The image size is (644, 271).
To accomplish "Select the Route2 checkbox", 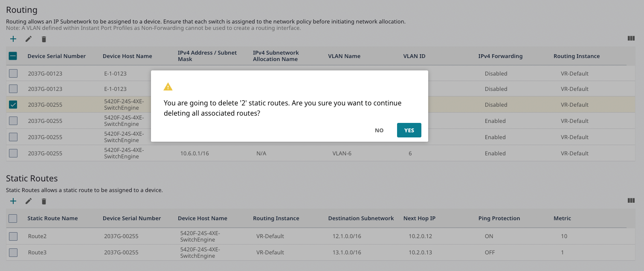I will click(x=13, y=236).
